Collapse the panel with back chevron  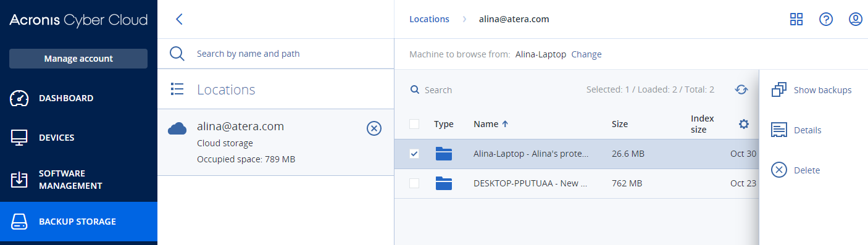pos(179,19)
